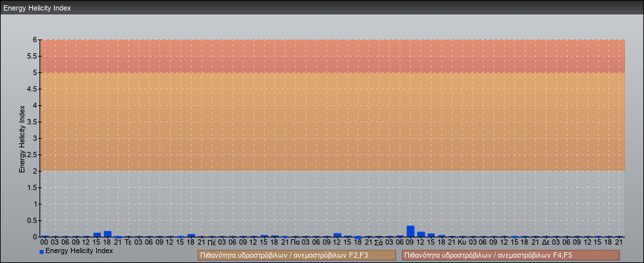The image size is (644, 263).
Task: Click the bar at 18 after Τε
Action: click(191, 235)
